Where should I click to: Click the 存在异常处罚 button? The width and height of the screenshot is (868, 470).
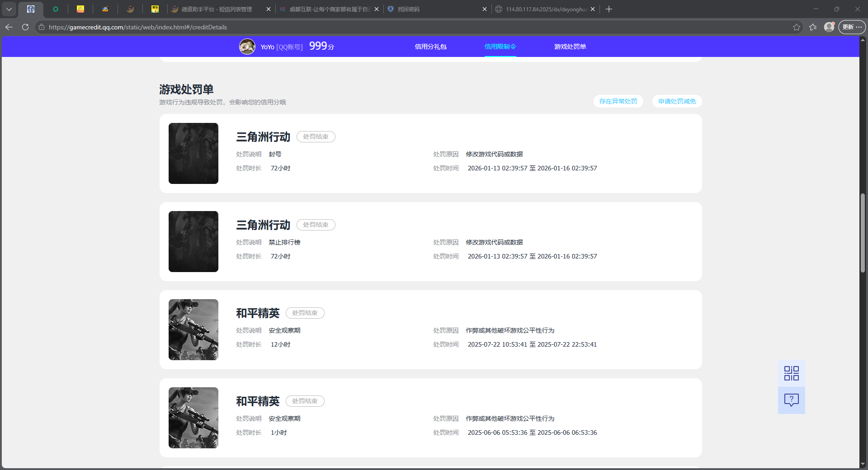[618, 101]
